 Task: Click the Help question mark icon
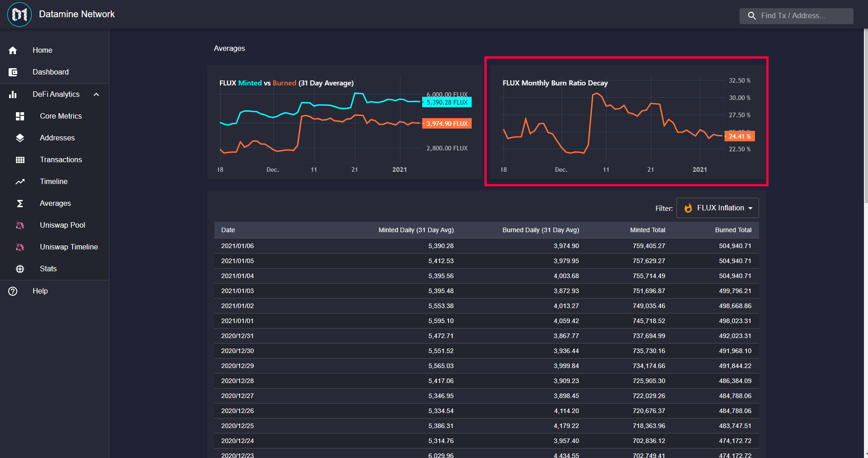(x=13, y=291)
